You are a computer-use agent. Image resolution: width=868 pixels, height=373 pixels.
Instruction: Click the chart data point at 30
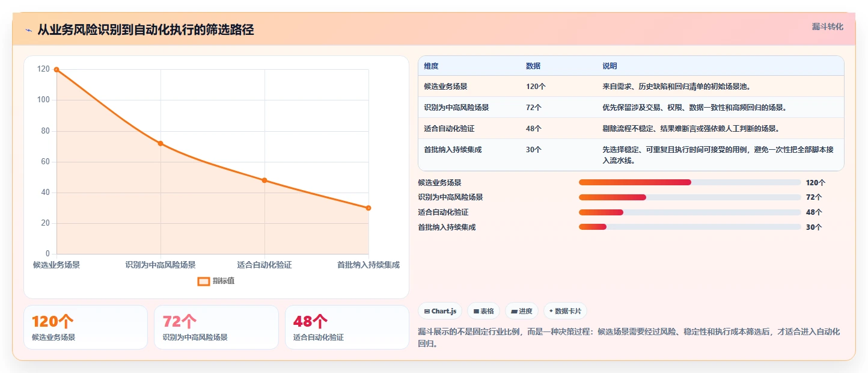click(x=368, y=208)
